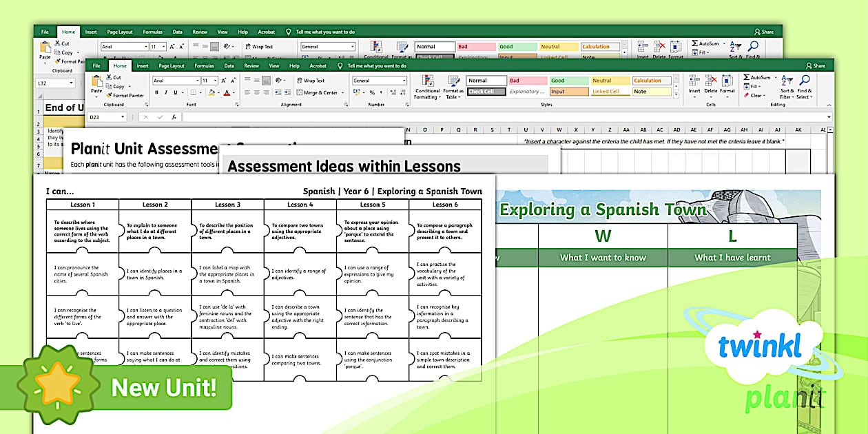Screen dimensions: 868x434
Task: Click the front window's formula bar input
Action: point(503,117)
